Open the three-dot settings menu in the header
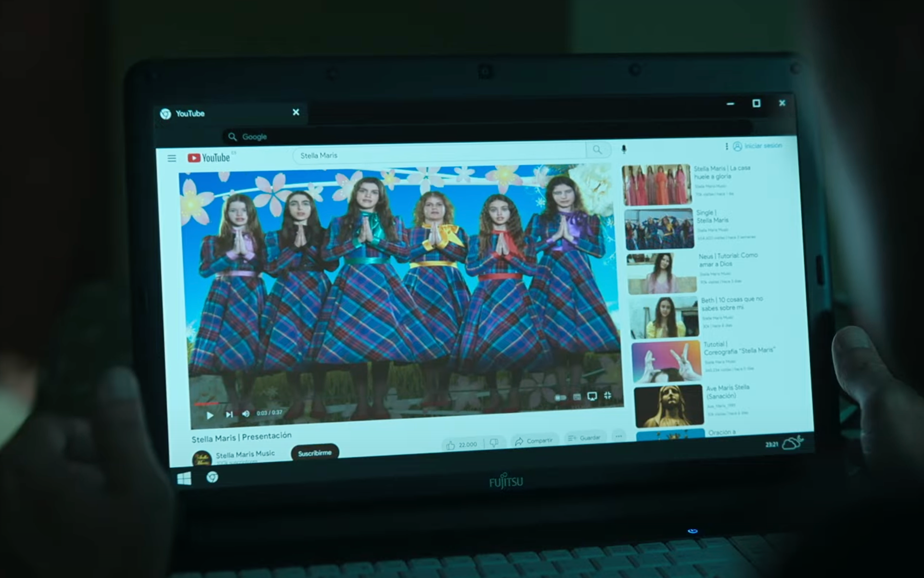The image size is (924, 578). [x=726, y=146]
